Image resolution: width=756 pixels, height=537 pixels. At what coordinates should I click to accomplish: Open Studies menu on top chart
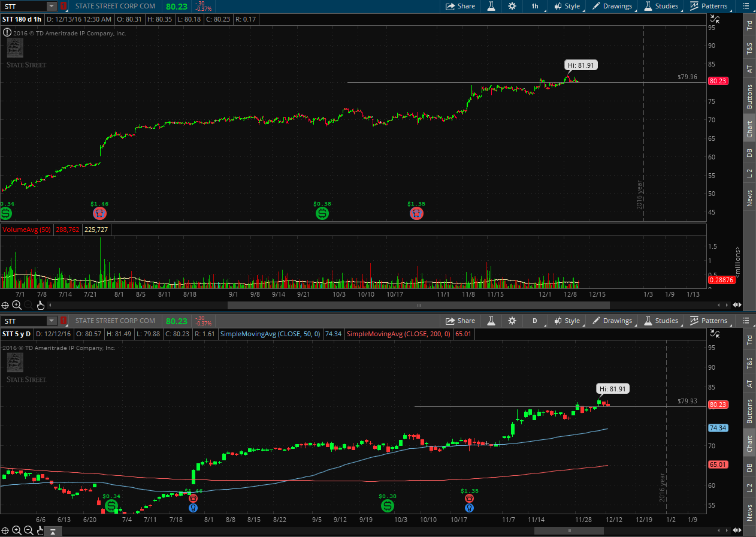coord(661,6)
